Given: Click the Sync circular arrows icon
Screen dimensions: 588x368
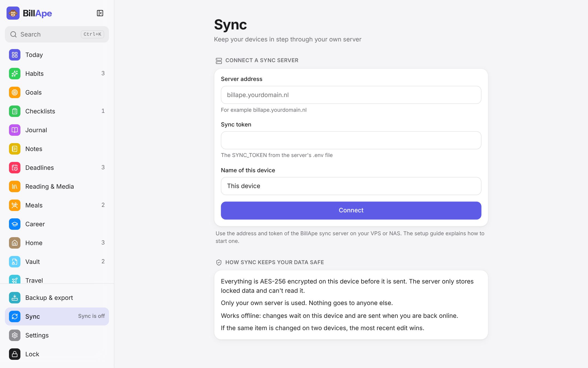Looking at the screenshot, I should pyautogui.click(x=15, y=316).
